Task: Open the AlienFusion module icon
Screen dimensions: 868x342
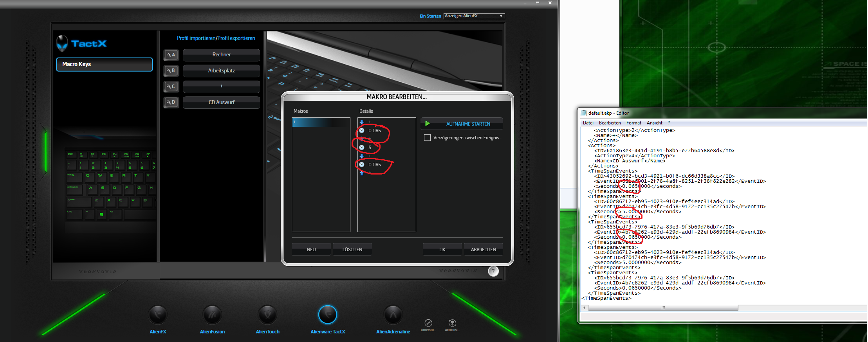Action: tap(213, 315)
